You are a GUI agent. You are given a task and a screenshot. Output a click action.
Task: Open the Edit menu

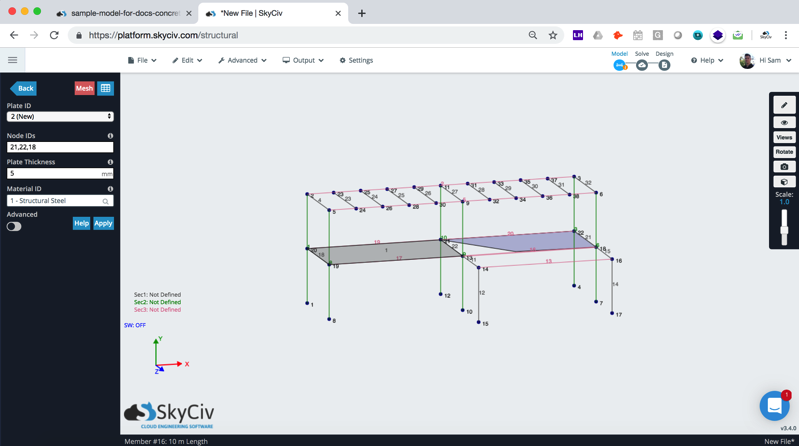coord(188,60)
